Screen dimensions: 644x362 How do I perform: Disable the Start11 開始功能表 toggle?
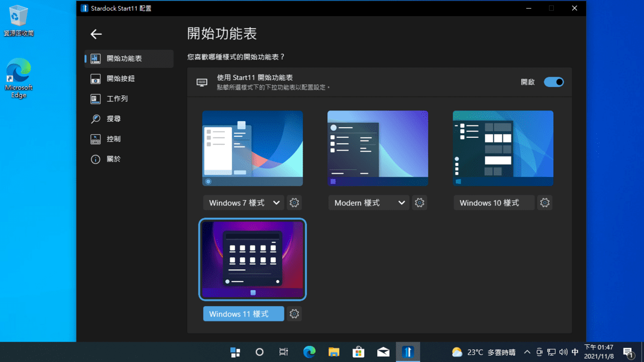(554, 82)
